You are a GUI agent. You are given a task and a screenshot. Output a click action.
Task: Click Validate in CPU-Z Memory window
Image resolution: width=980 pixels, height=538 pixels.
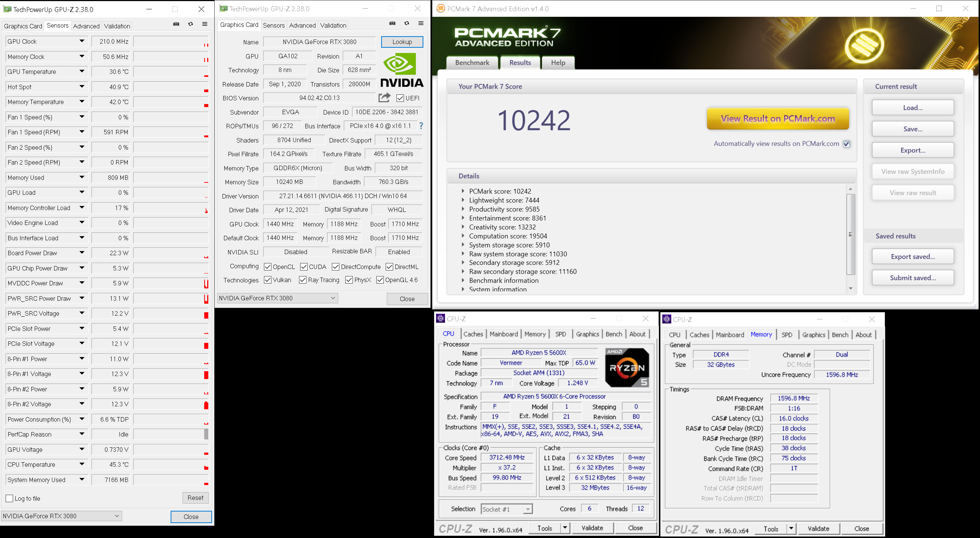818,529
